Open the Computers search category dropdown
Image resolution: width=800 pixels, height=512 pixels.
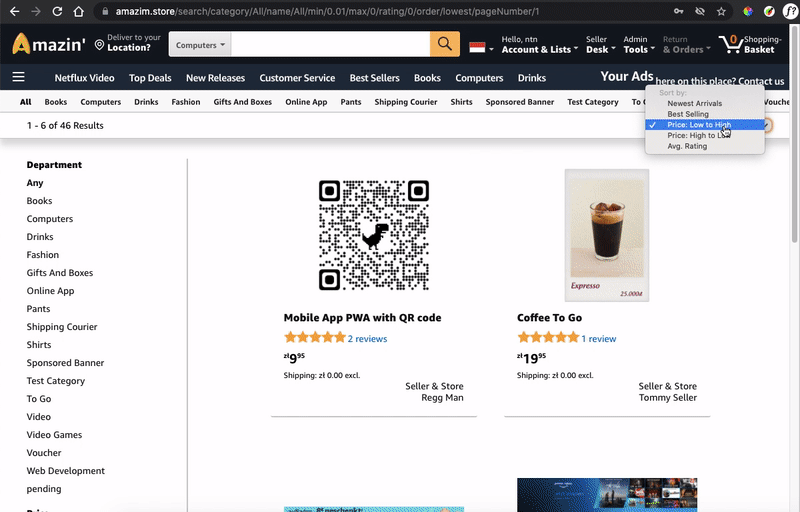(200, 45)
